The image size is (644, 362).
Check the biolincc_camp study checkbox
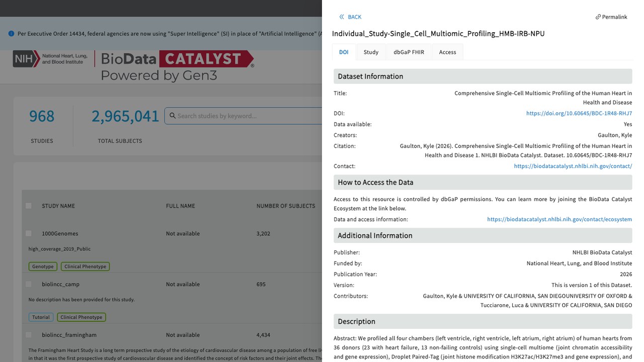pyautogui.click(x=29, y=284)
